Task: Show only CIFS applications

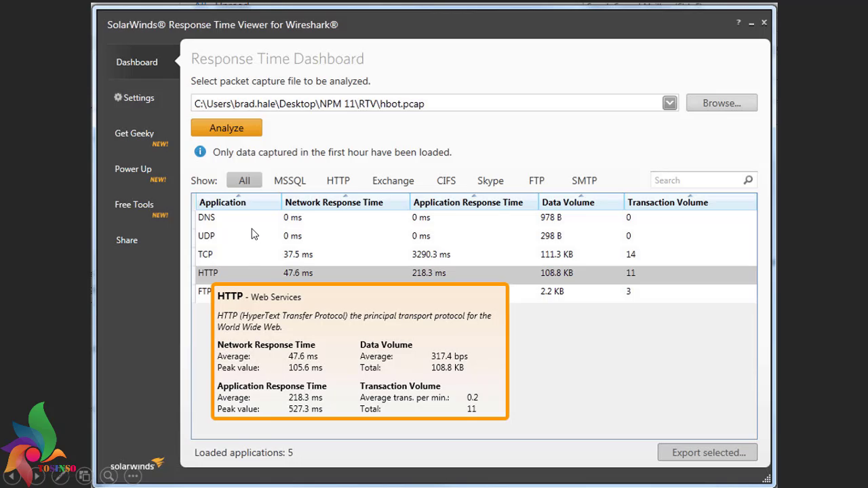Action: [446, 180]
